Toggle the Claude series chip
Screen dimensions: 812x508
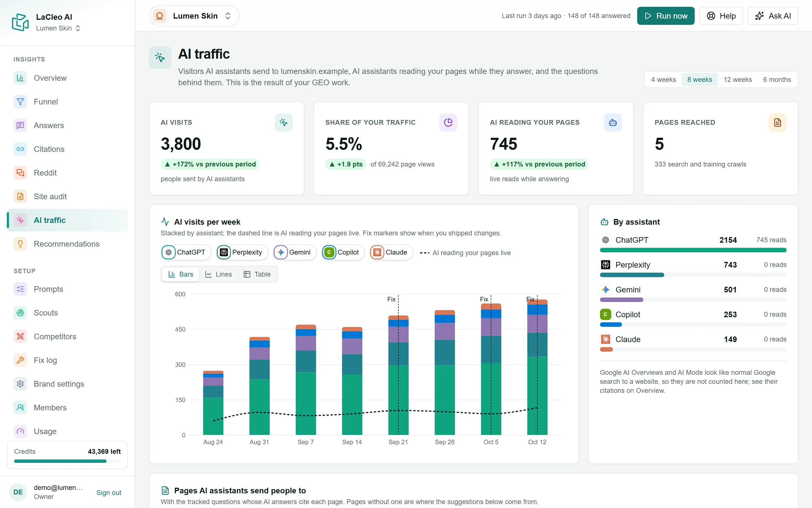click(x=391, y=252)
